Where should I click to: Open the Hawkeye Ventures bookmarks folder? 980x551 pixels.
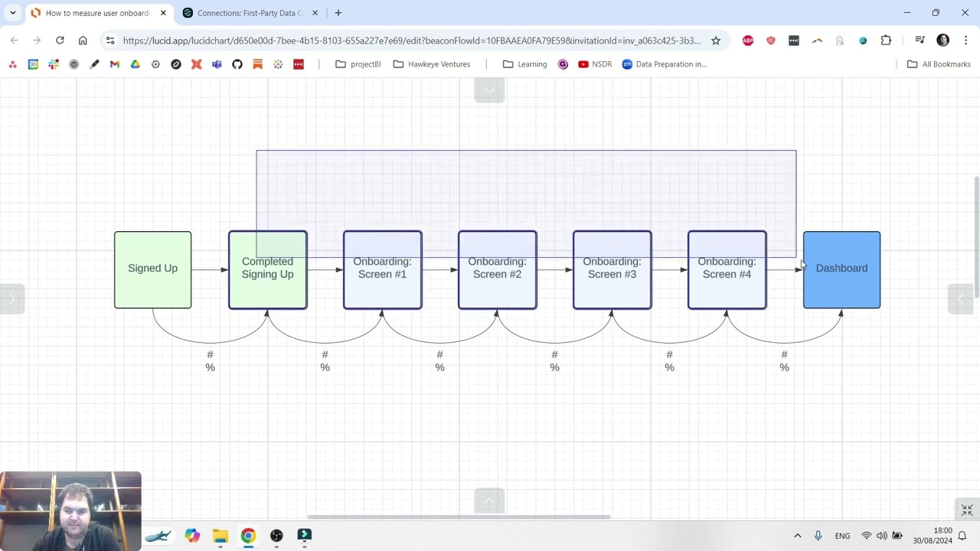pyautogui.click(x=431, y=64)
